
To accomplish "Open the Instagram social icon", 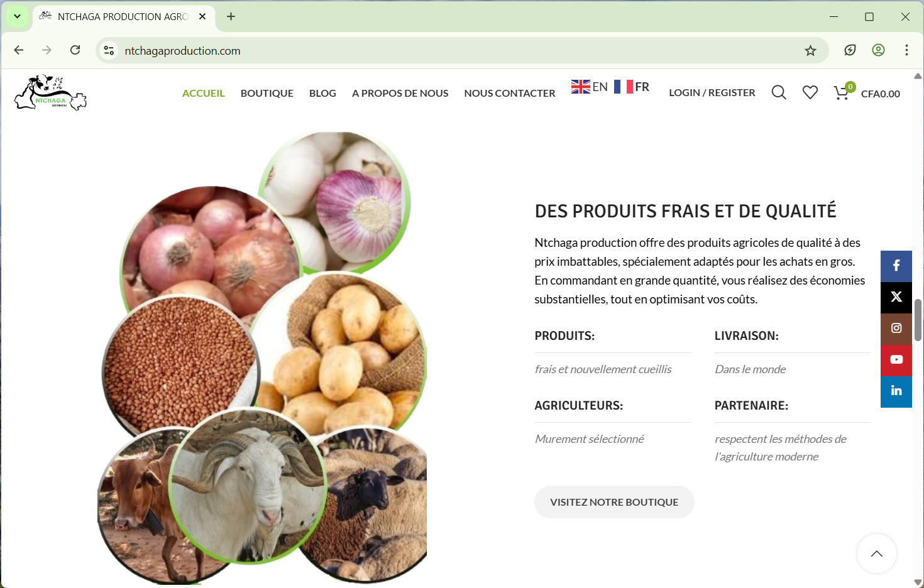I will [x=896, y=329].
